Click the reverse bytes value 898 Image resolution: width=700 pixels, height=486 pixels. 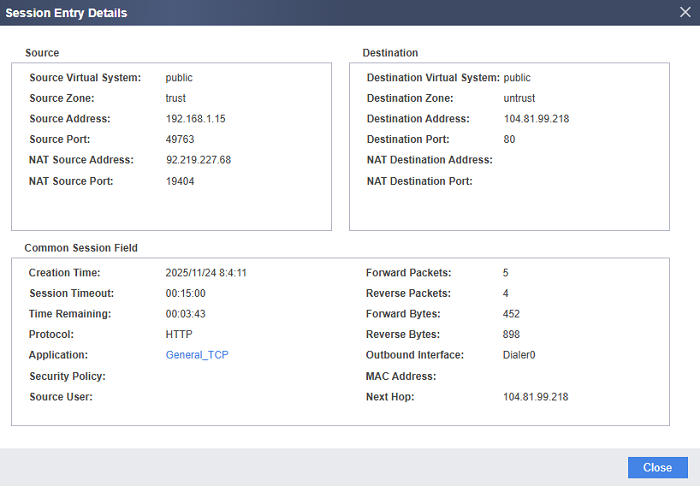click(512, 335)
